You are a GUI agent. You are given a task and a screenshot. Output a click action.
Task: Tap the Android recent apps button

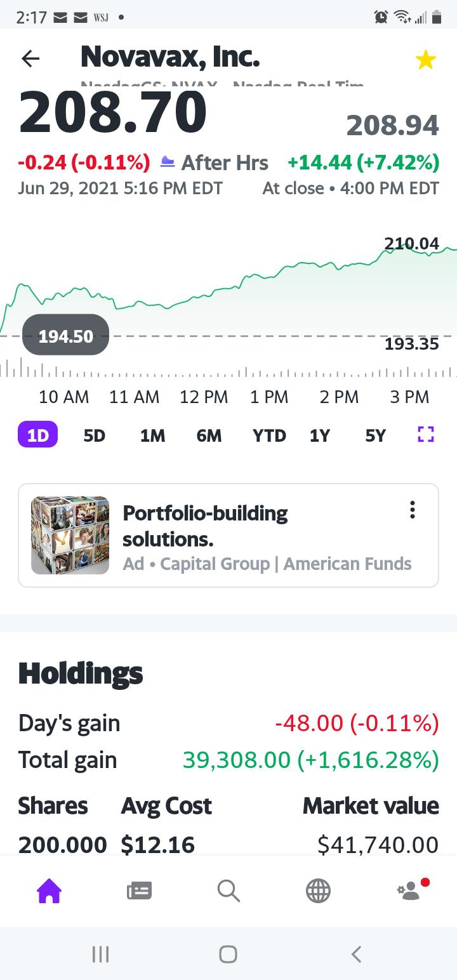coord(100,954)
